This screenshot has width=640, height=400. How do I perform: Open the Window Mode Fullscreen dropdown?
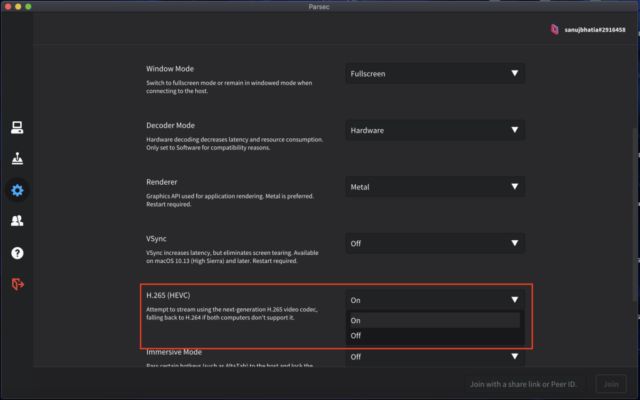pos(435,73)
